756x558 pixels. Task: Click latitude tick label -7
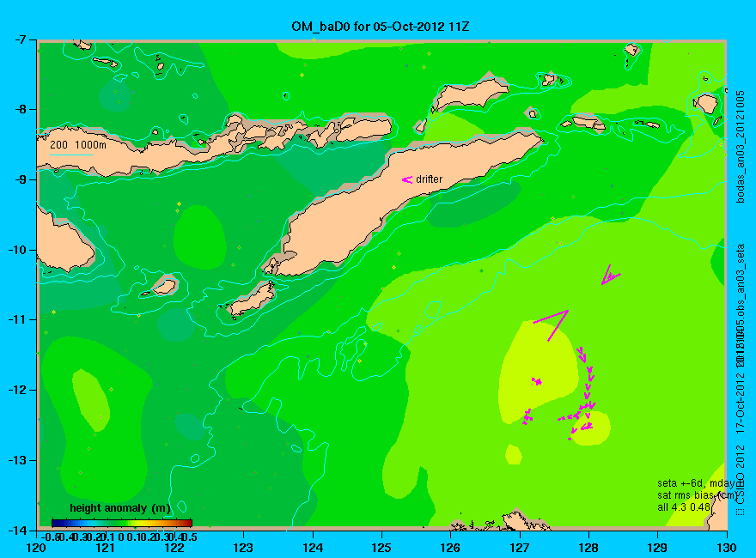[x=22, y=39]
